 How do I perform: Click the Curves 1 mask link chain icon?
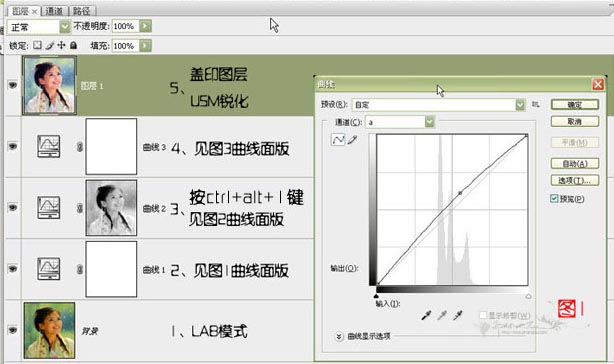(80, 269)
